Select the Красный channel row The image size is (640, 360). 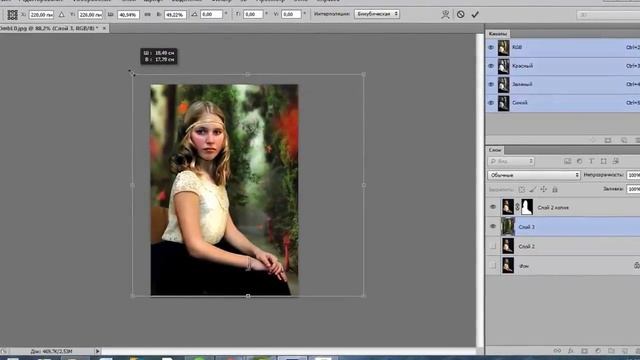click(x=563, y=66)
